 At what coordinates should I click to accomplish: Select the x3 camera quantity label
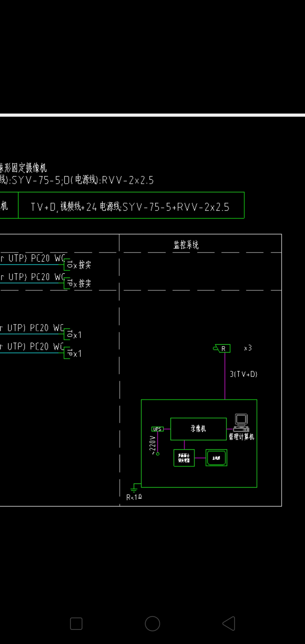tap(248, 348)
